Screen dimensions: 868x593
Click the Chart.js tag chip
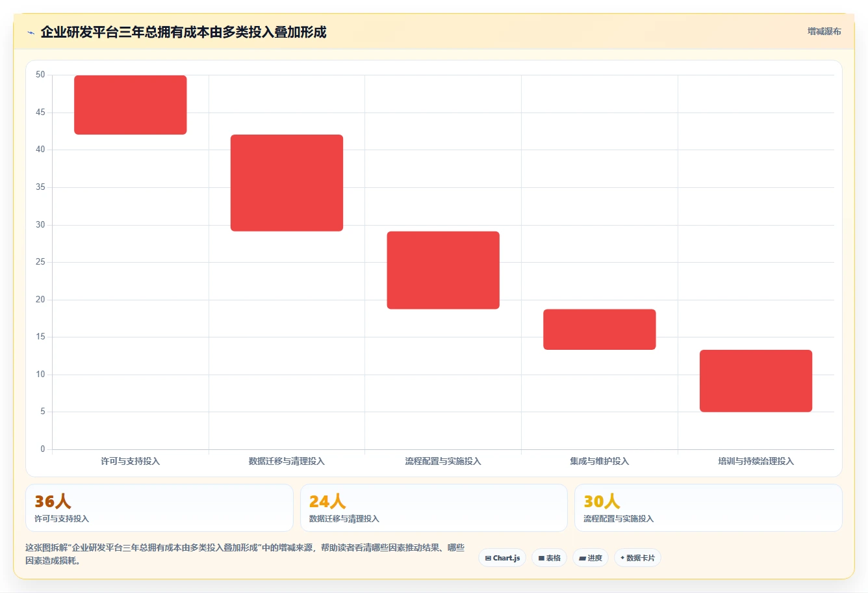tap(502, 558)
